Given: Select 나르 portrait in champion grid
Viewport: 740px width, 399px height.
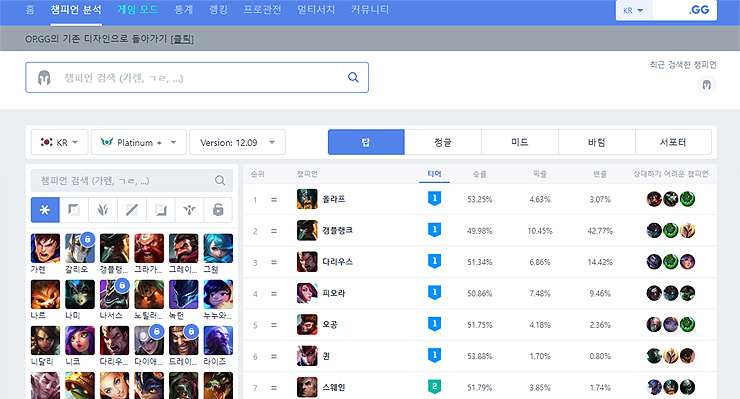Looking at the screenshot, I should 45,294.
